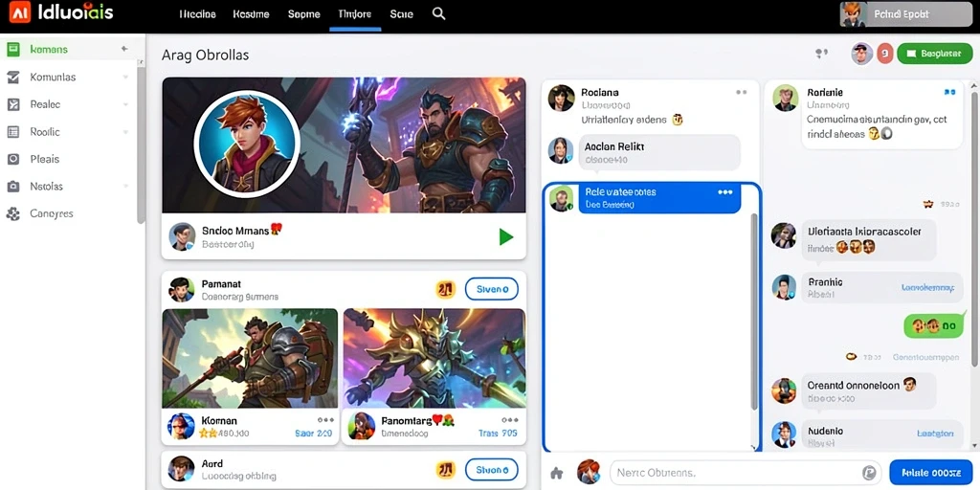This screenshot has height=490, width=980.
Task: Select the Canoyres gear icon
Action: pyautogui.click(x=13, y=213)
